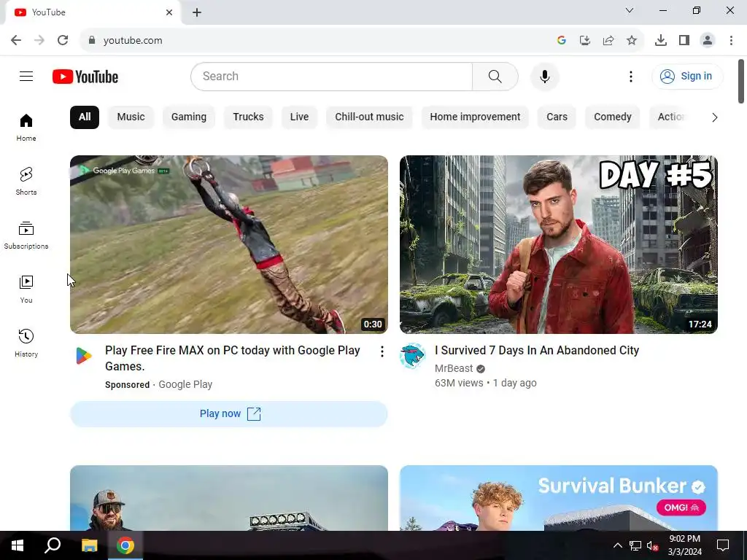Open Play Free Fire MAX ad title
The width and height of the screenshot is (747, 560).
[x=233, y=358]
